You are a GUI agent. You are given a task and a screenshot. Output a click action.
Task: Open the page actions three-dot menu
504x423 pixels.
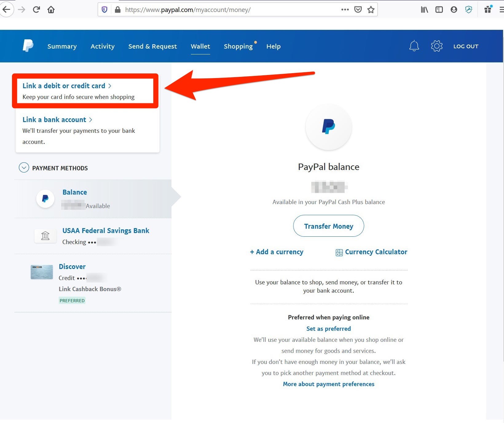[345, 10]
